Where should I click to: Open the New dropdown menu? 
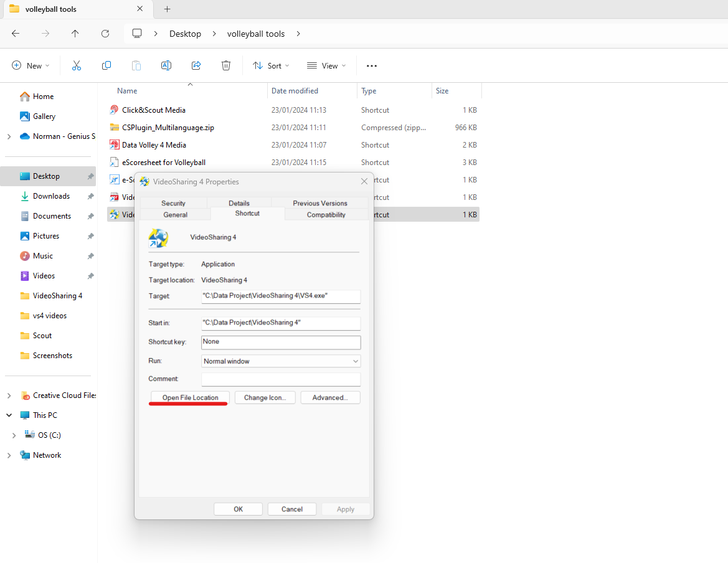coord(31,66)
